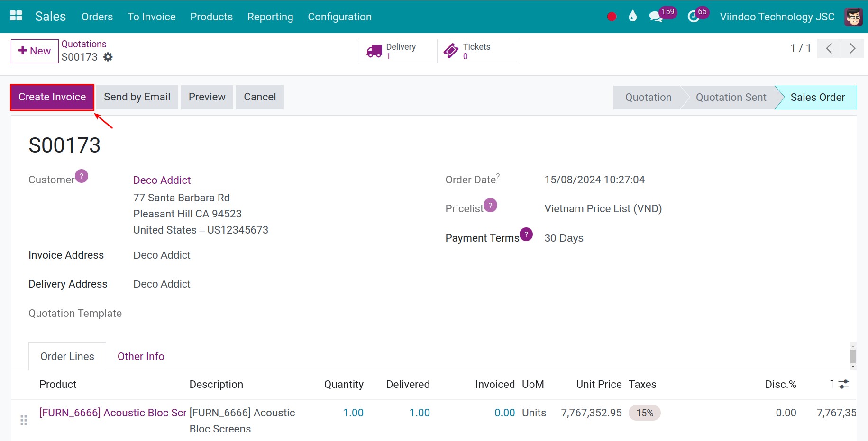Screen dimensions: 868x441
Task: Click the Vietnam Price List (VND) field
Action: (x=603, y=208)
